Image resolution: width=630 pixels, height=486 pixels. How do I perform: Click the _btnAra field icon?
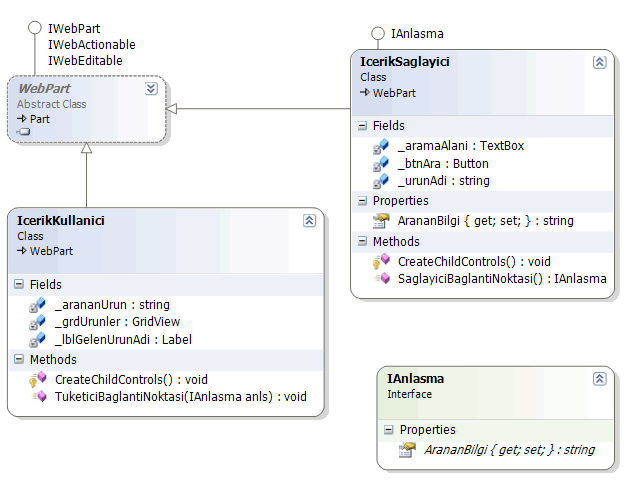(380, 164)
